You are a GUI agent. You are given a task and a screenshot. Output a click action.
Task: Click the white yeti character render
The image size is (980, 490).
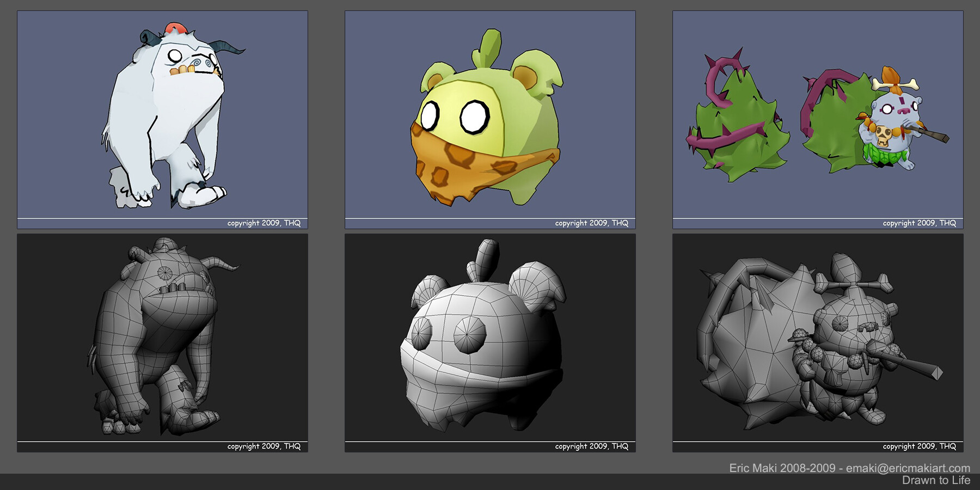tap(162, 120)
